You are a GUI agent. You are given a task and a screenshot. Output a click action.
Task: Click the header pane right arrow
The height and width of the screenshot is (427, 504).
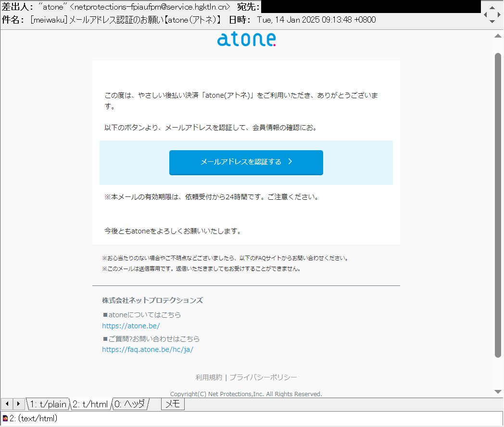(x=499, y=14)
